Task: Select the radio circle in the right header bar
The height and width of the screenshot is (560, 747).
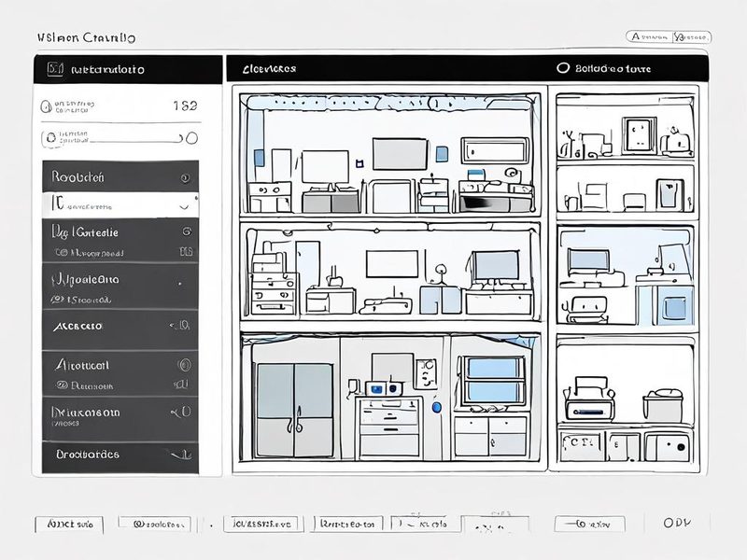Action: coord(563,67)
